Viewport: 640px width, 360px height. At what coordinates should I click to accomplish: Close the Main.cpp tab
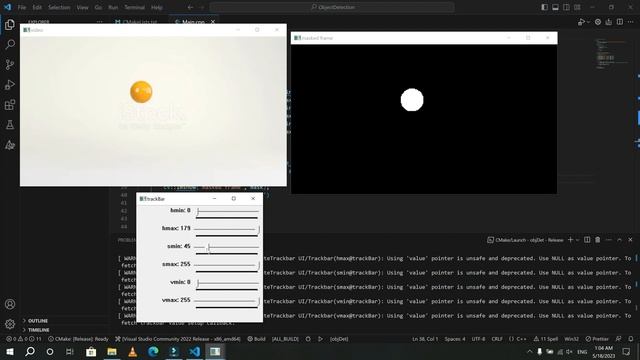pos(213,22)
